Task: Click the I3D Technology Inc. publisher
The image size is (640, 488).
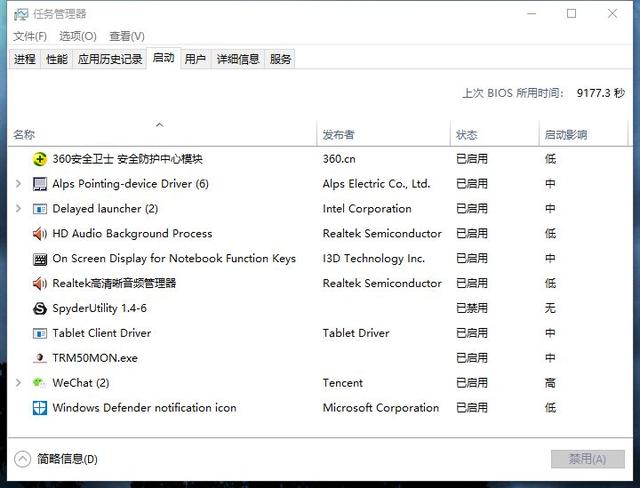Action: coord(373,259)
